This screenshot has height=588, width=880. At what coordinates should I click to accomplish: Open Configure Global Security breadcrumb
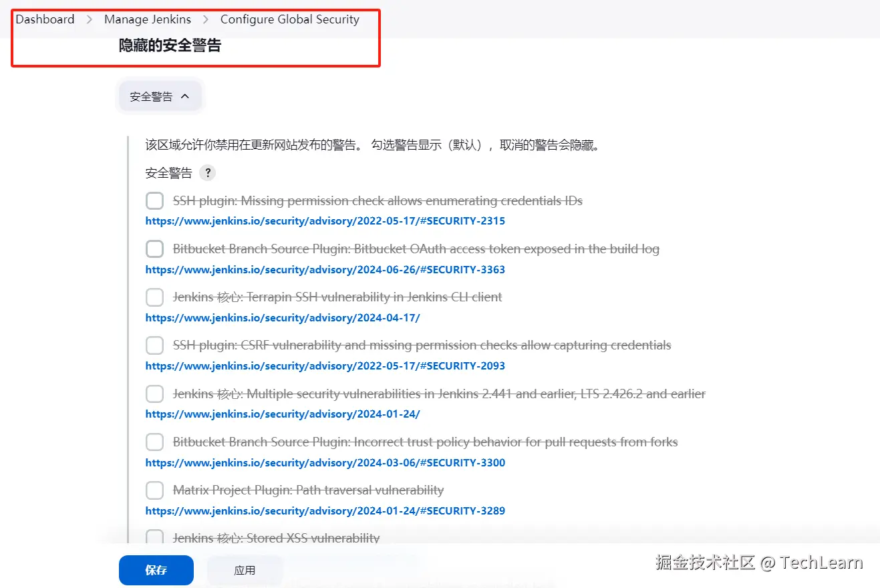(290, 19)
